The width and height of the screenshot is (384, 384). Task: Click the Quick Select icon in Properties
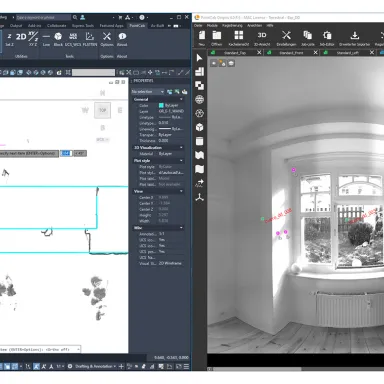click(x=184, y=91)
